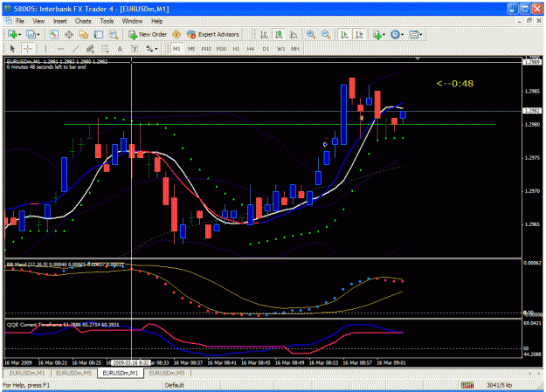The image size is (546, 392).
Task: Zoom in on the chart
Action: [311, 34]
